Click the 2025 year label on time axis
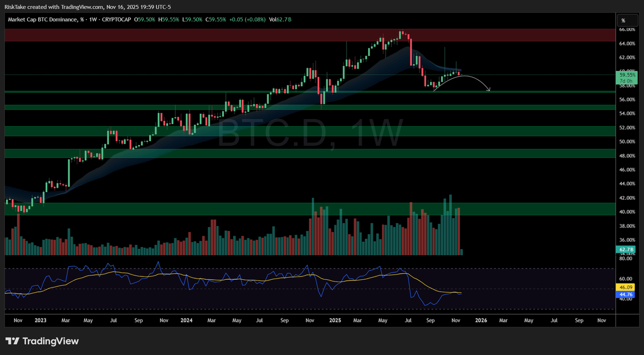Image resolution: width=644 pixels, height=355 pixels. pyautogui.click(x=335, y=320)
